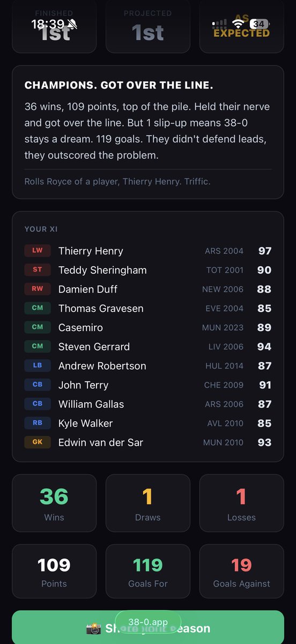296x644 pixels.
Task: Tap the LB badge beside Andrew Robertson
Action: click(x=38, y=365)
